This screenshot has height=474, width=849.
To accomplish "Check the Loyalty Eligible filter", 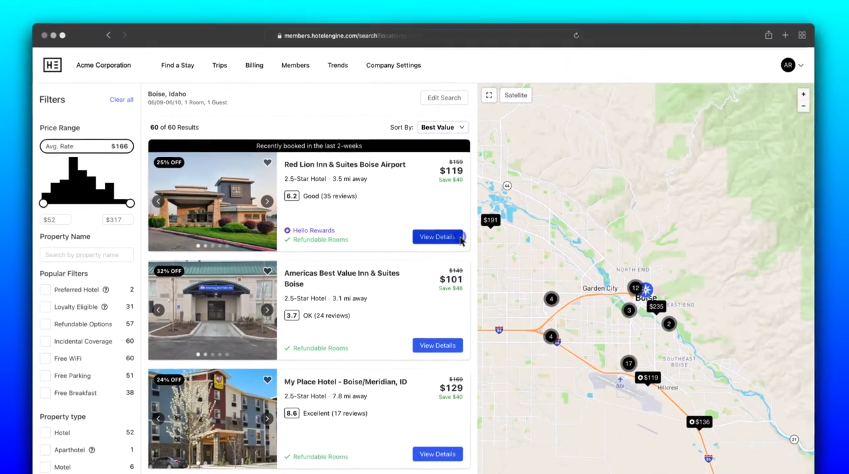I will pos(45,307).
